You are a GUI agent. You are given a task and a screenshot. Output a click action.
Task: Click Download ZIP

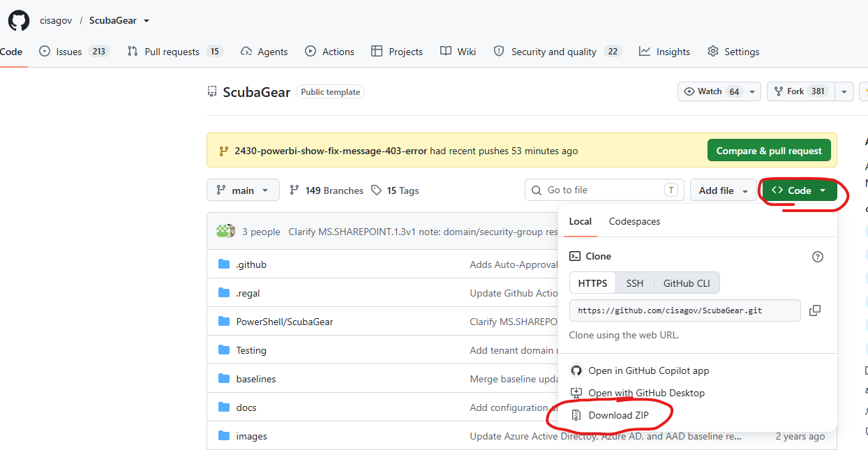(611, 415)
